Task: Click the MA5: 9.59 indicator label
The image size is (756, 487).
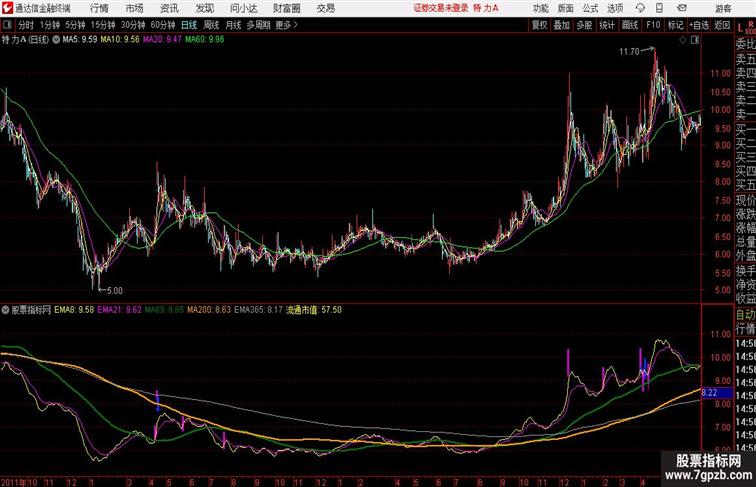Action: coord(80,40)
